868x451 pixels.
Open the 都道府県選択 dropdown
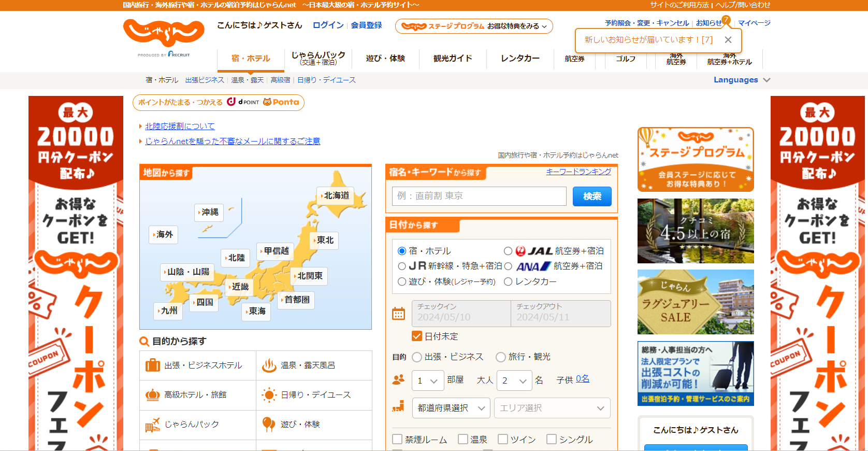pos(451,408)
